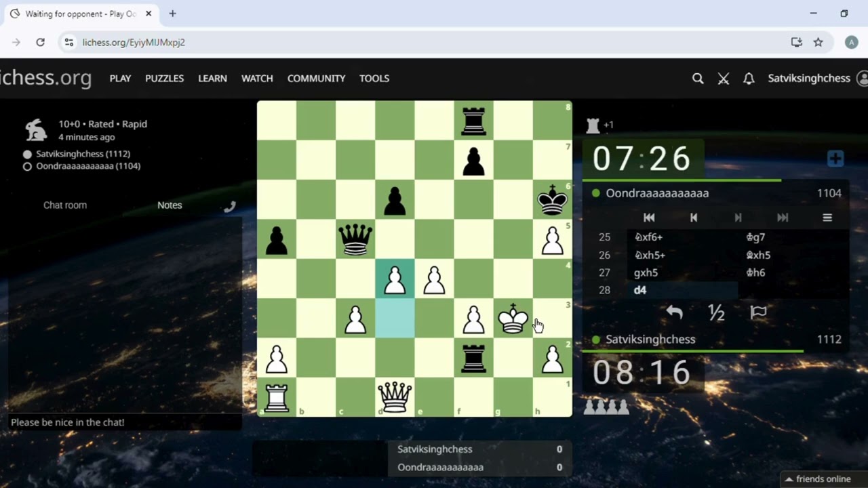Offer a draw with the ½ button
The image size is (868, 488).
(x=716, y=312)
